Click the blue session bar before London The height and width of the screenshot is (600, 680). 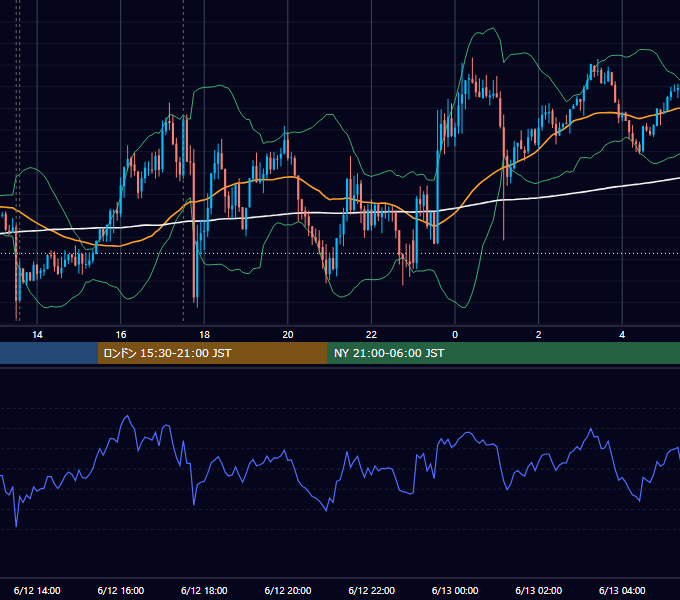point(49,353)
